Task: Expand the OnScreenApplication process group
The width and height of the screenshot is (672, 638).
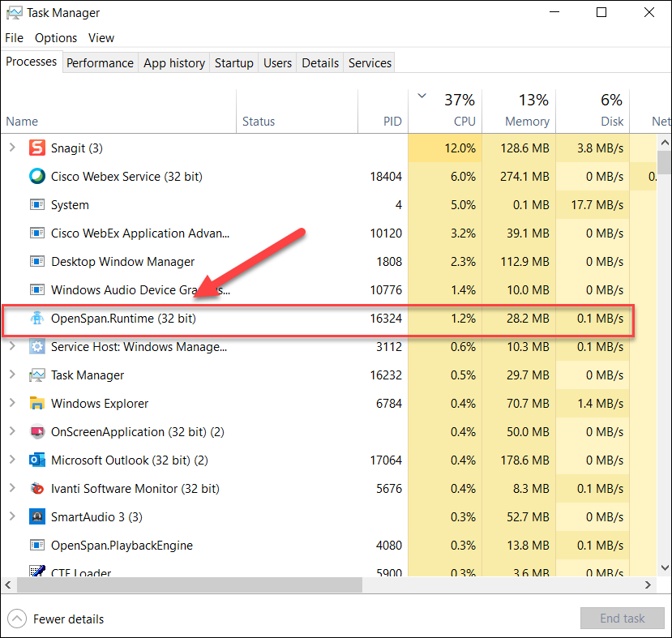Action: [12, 432]
